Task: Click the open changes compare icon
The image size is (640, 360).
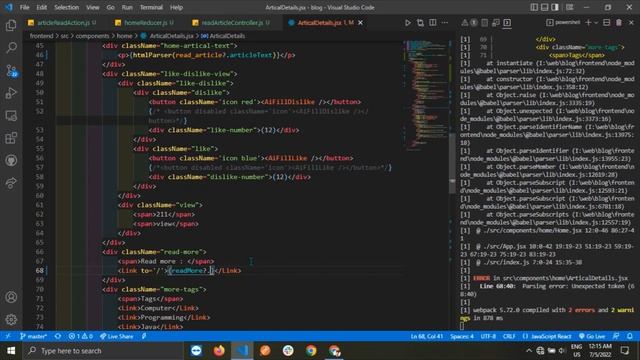Action: pyautogui.click(x=420, y=23)
